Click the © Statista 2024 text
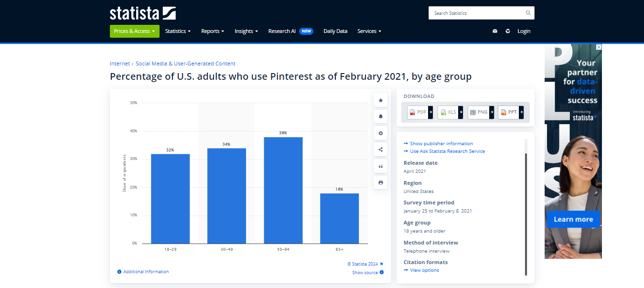 [363, 264]
